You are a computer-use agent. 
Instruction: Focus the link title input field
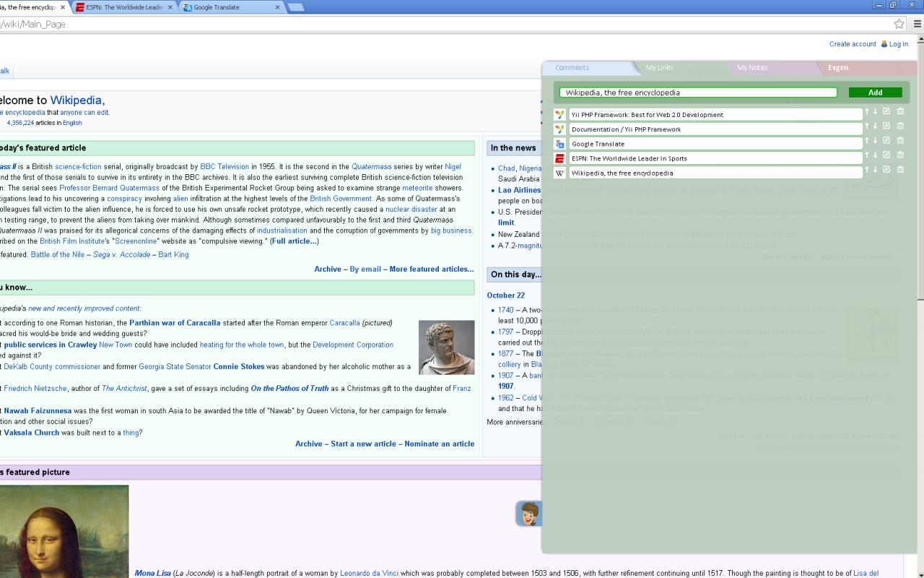coord(698,92)
